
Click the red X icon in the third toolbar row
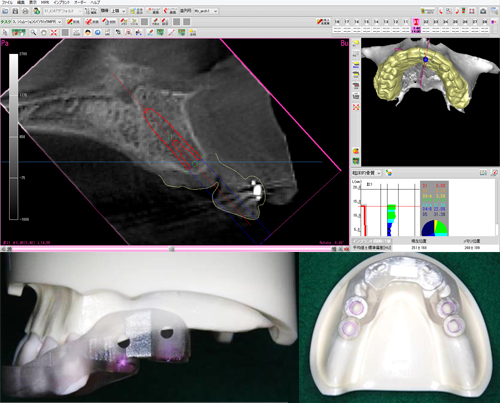pyautogui.click(x=54, y=32)
